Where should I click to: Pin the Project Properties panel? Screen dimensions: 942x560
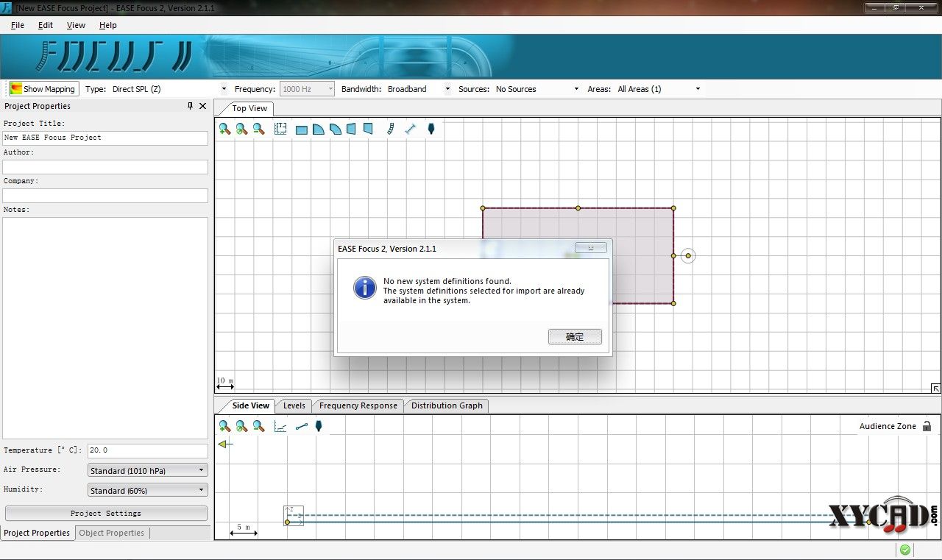click(x=191, y=106)
